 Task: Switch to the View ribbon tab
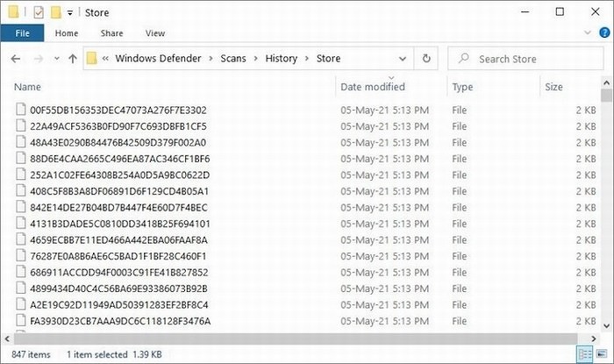click(x=155, y=33)
